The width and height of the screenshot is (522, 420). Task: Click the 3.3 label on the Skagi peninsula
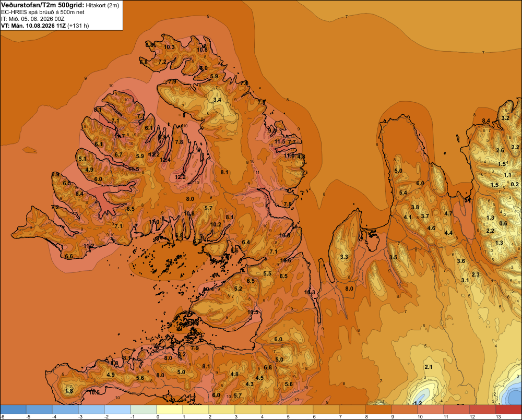click(x=344, y=257)
